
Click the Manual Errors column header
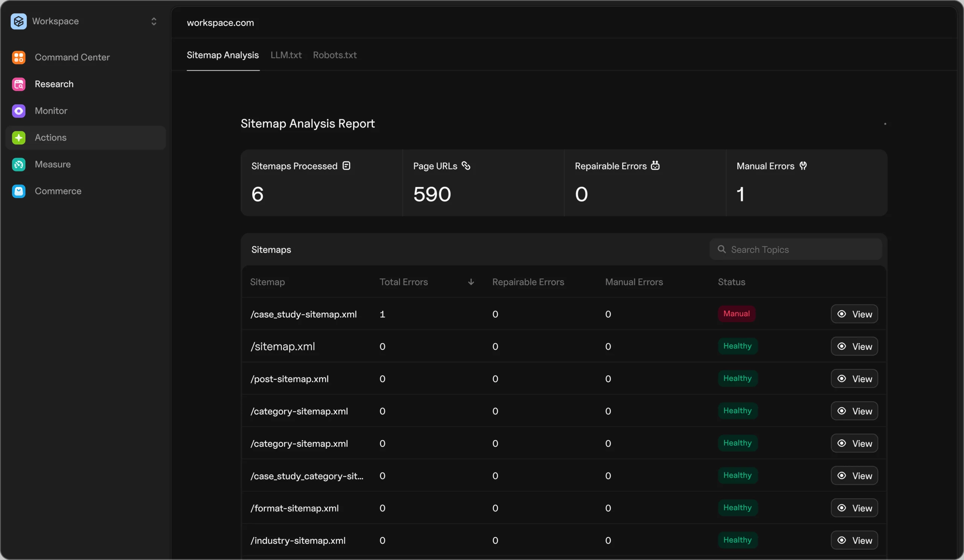pyautogui.click(x=634, y=282)
